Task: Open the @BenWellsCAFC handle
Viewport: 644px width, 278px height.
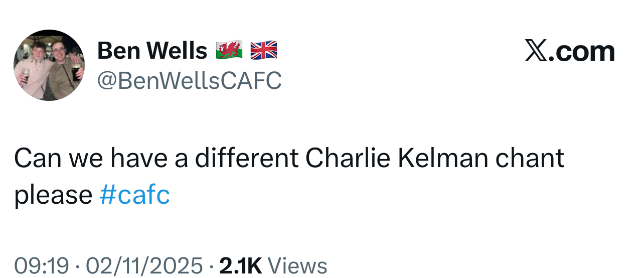Action: click(x=189, y=80)
